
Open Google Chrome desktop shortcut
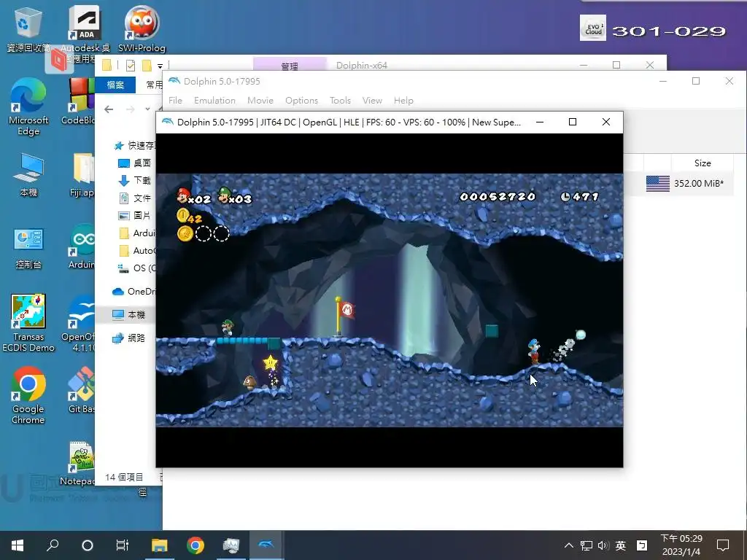(x=28, y=395)
